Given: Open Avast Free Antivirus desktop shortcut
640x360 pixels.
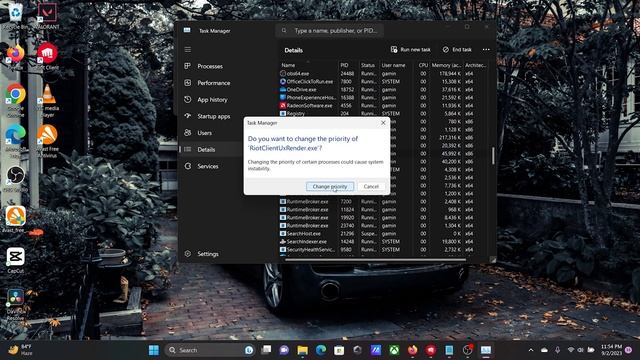Looking at the screenshot, I should tap(47, 140).
